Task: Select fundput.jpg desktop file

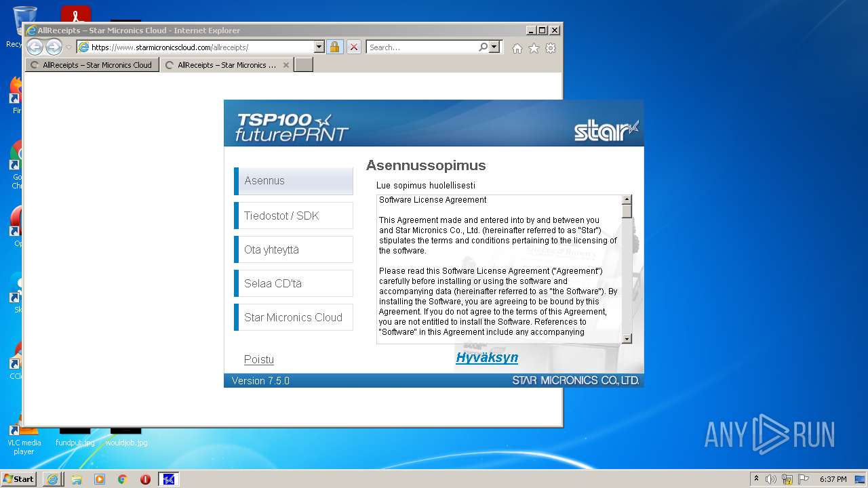Action: (x=75, y=436)
